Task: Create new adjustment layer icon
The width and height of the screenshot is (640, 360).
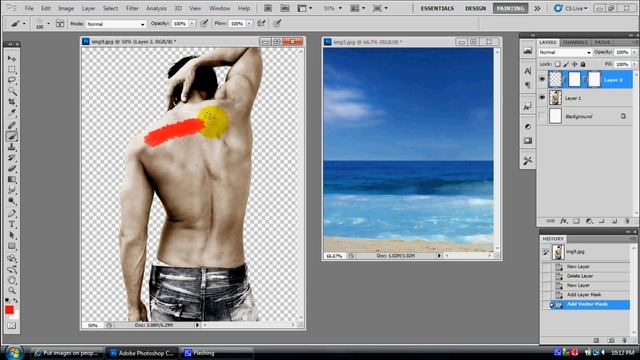Action: tap(589, 221)
